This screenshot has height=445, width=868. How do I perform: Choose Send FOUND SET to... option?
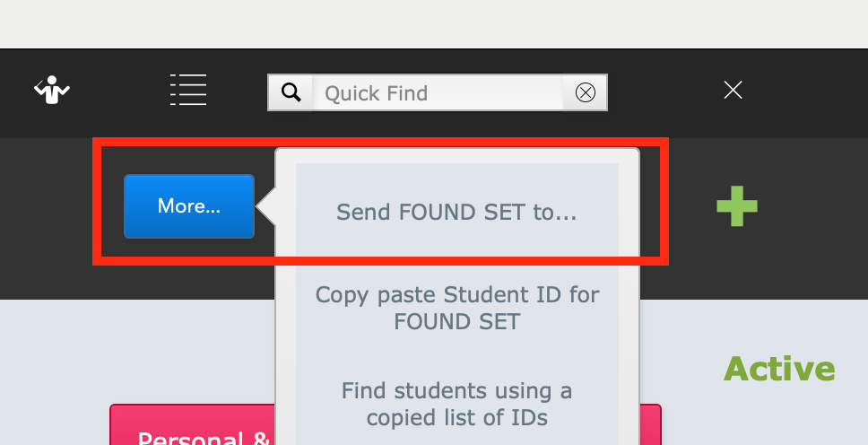(x=457, y=212)
